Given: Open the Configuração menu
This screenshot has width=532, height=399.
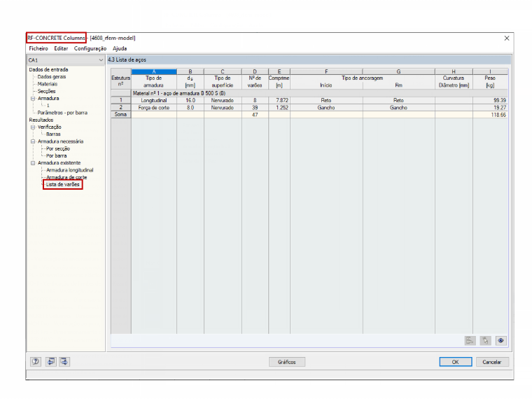Looking at the screenshot, I should (x=90, y=48).
